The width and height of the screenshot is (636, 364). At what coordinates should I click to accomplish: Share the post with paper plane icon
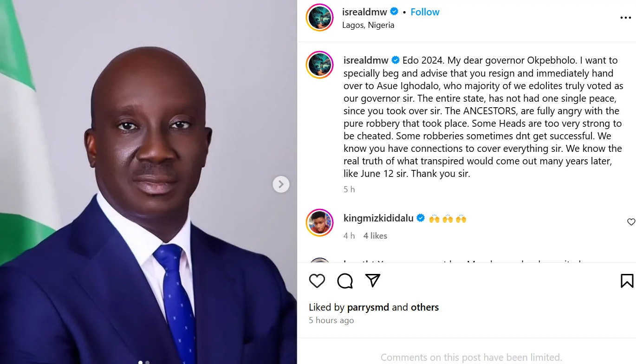[373, 280]
